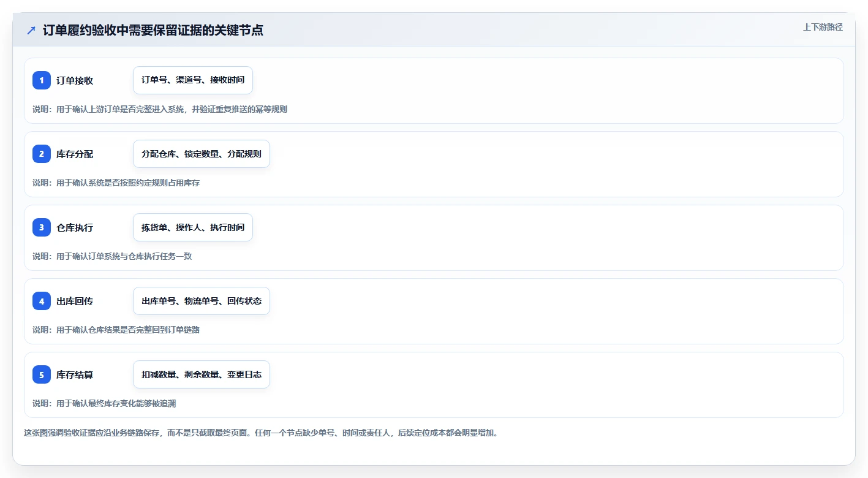Select the 库存分配 step label
Viewport: 868px width, 478px height.
pyautogui.click(x=75, y=154)
